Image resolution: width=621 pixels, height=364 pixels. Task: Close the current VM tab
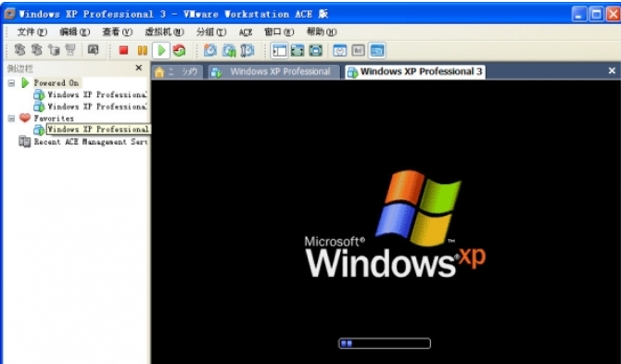pos(612,70)
